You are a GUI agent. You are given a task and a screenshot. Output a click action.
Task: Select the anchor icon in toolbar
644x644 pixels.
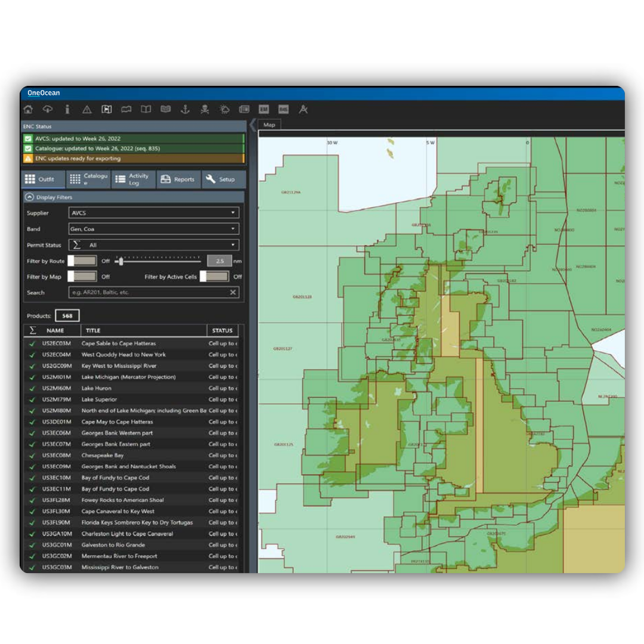click(185, 109)
